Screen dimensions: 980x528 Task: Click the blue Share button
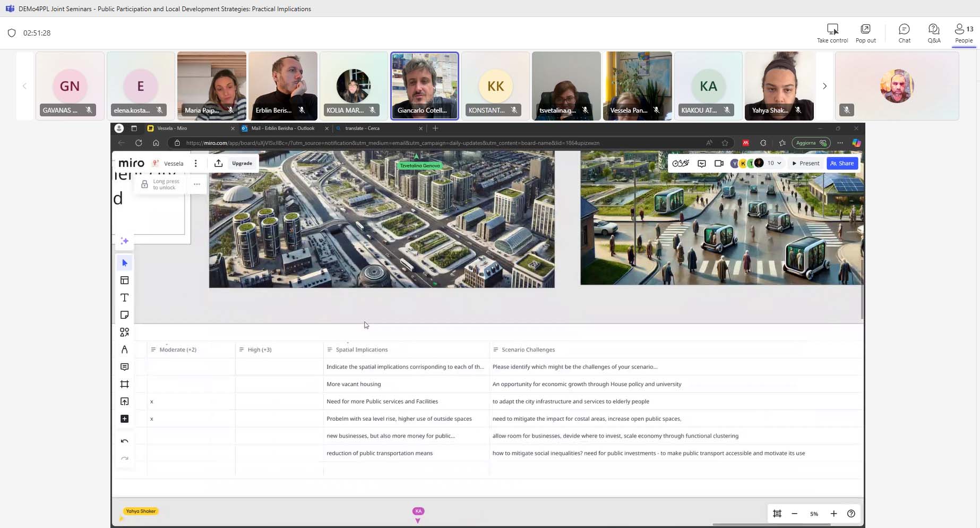pyautogui.click(x=842, y=164)
